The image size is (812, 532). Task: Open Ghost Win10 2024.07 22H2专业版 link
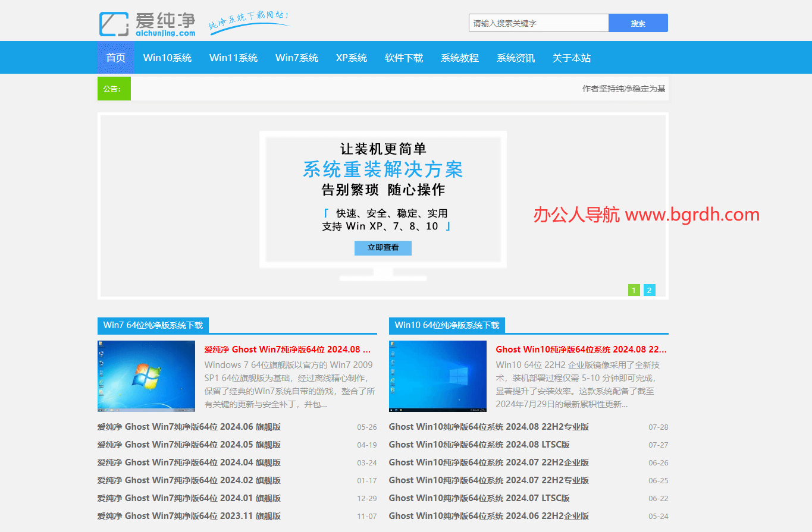tap(489, 480)
